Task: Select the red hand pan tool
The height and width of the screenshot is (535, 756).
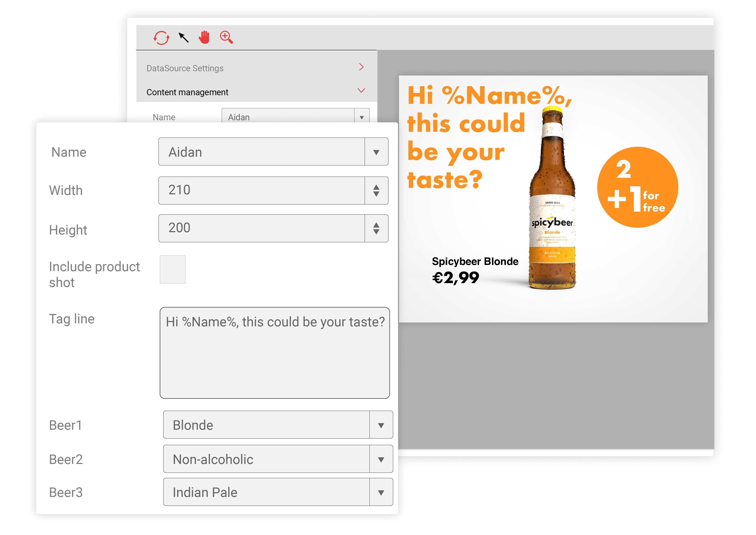Action: pos(204,37)
